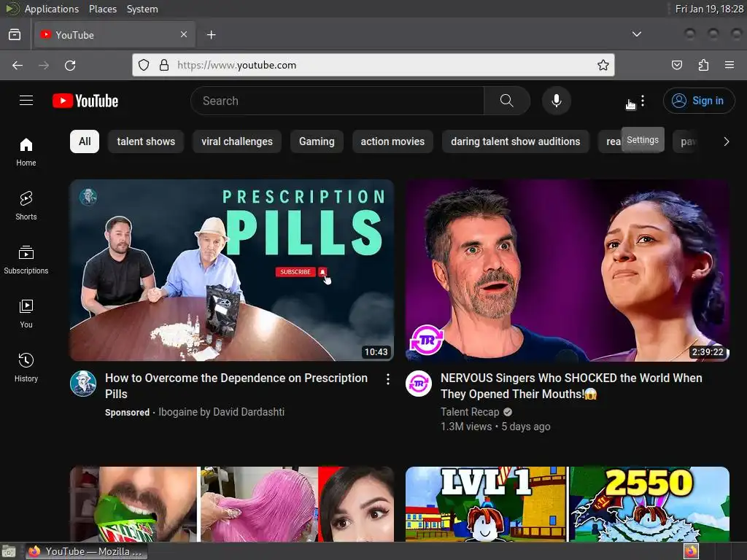
Task: Open the System menu
Action: 142,9
